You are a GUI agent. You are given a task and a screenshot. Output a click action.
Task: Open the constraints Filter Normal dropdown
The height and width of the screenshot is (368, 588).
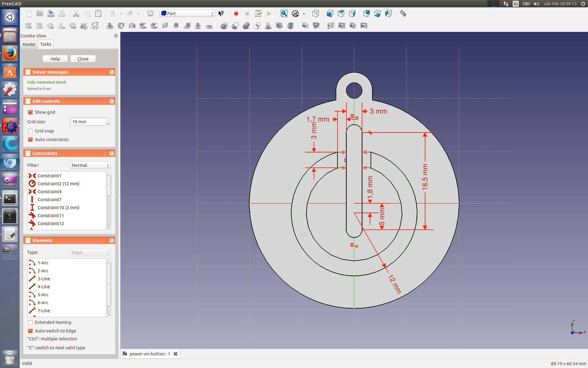click(90, 165)
